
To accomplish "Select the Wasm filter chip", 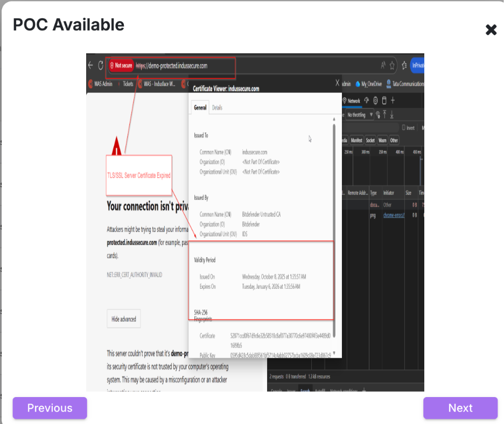I will 382,140.
